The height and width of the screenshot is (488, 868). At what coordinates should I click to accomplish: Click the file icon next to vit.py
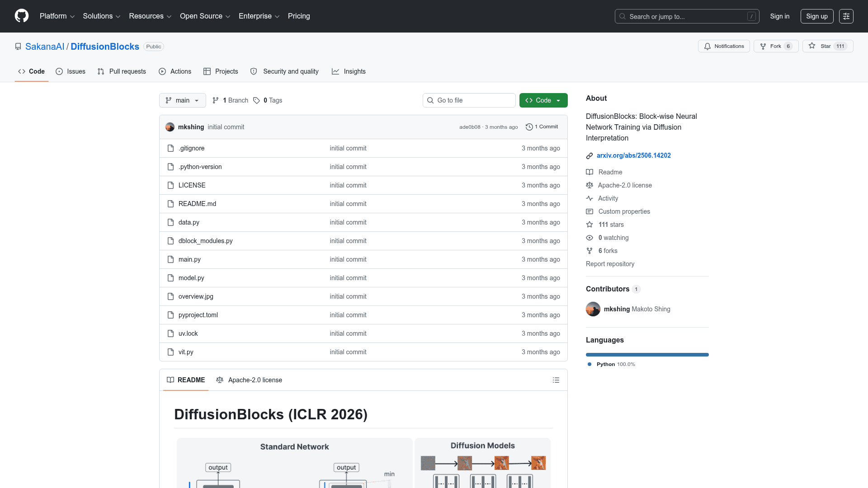click(170, 352)
